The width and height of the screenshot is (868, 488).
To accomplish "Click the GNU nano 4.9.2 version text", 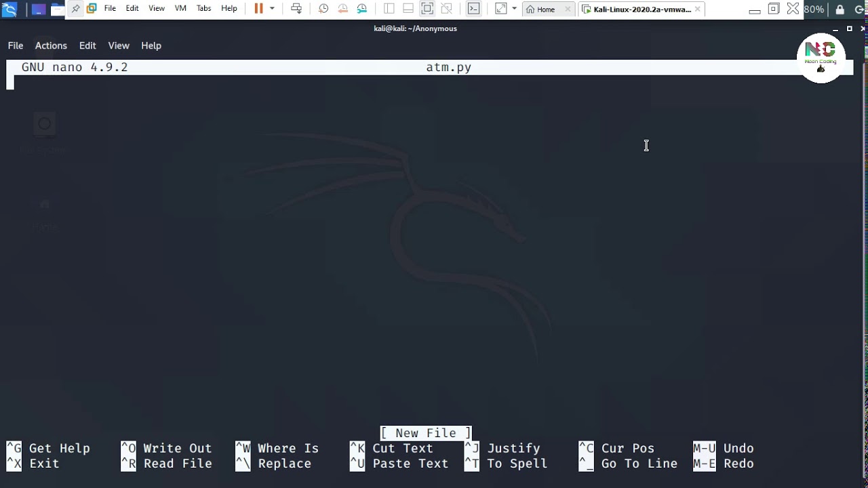I will (75, 67).
